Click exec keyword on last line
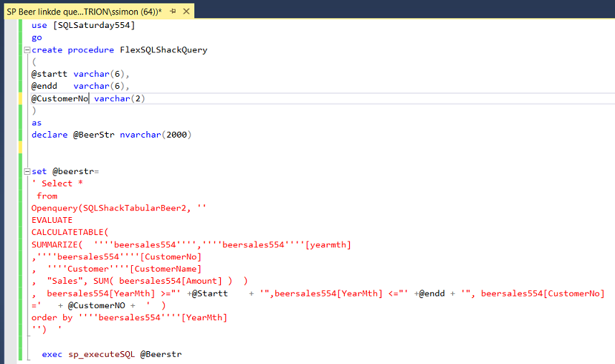This screenshot has width=615, height=364. (x=52, y=354)
